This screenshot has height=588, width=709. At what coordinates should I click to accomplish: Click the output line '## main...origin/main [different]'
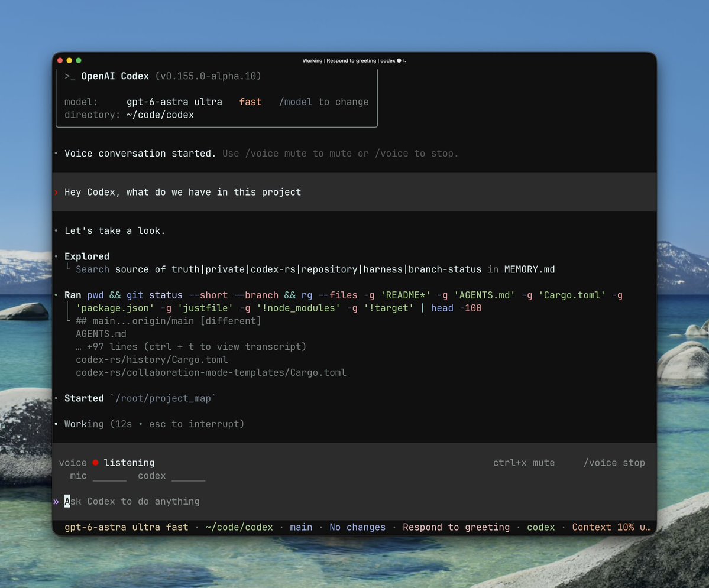click(168, 321)
